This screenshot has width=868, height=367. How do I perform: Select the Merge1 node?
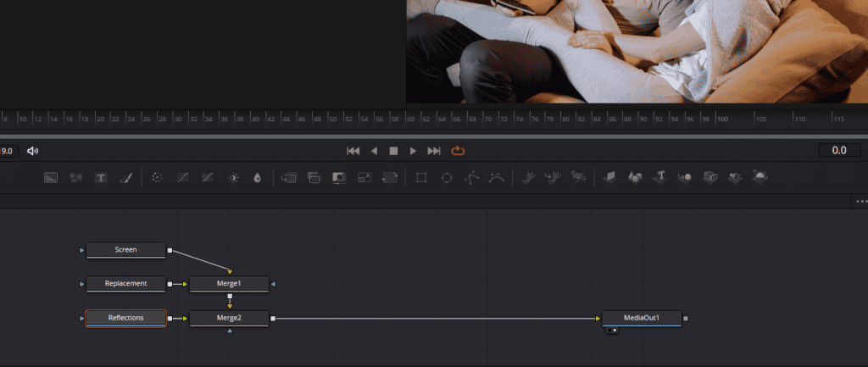[229, 283]
